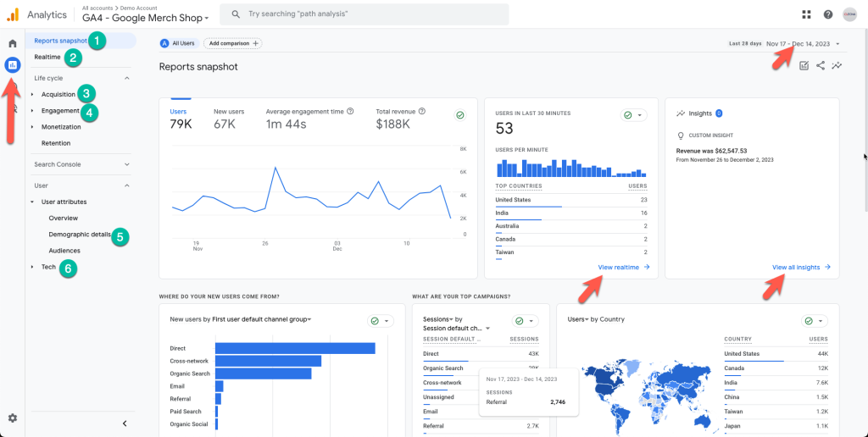This screenshot has height=437, width=868.
Task: Open Users by Country metric dropdown
Action: 578,319
